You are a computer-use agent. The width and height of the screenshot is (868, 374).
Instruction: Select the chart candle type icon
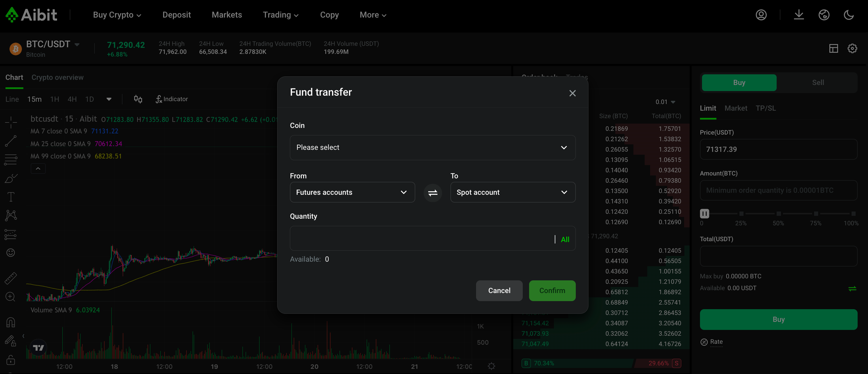tap(138, 99)
